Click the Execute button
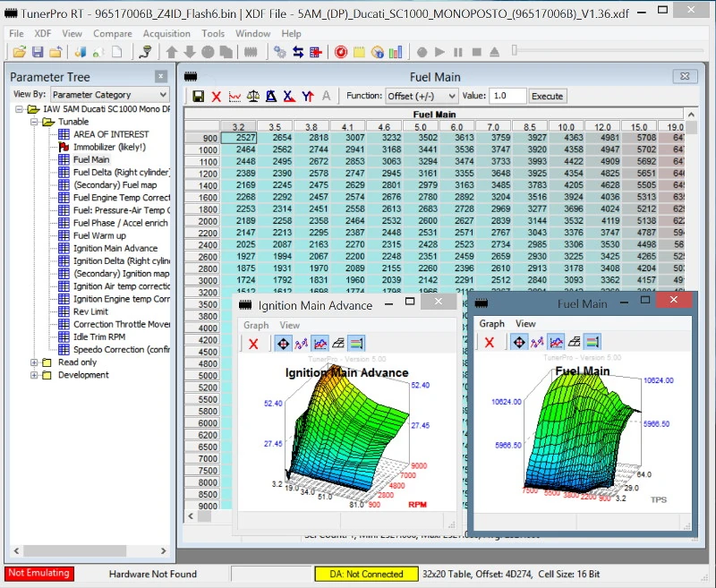Screen dimensions: 716x588 coord(547,96)
